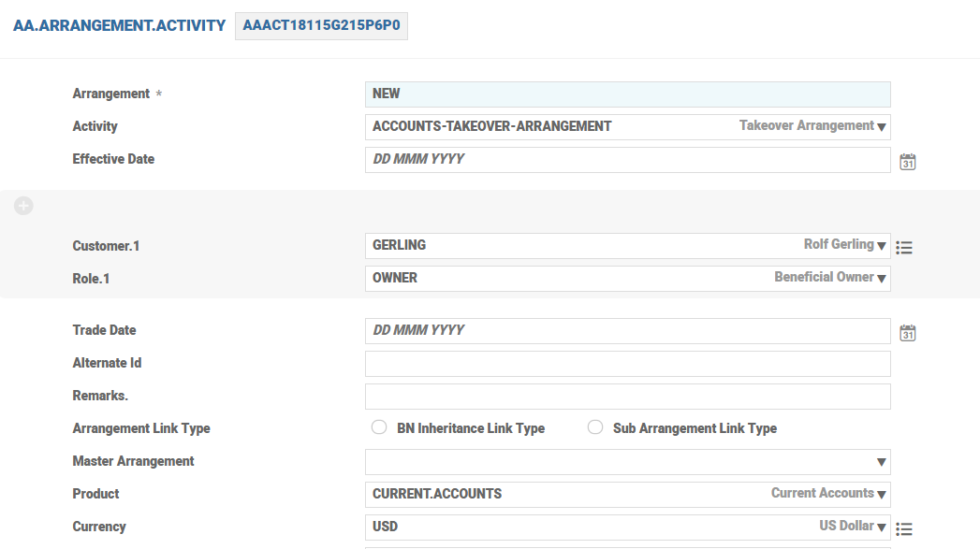The image size is (980, 549).
Task: Open the Role.1 dropdown arrow
Action: coord(882,279)
